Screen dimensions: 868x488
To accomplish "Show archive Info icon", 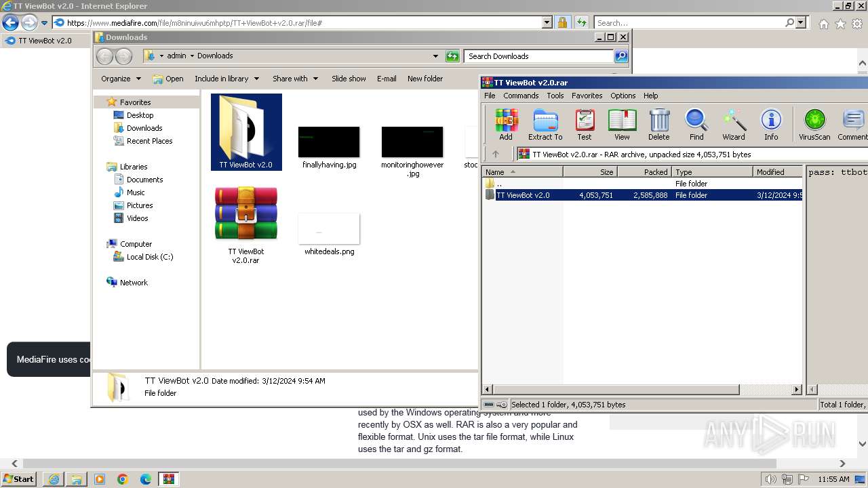I will (771, 125).
